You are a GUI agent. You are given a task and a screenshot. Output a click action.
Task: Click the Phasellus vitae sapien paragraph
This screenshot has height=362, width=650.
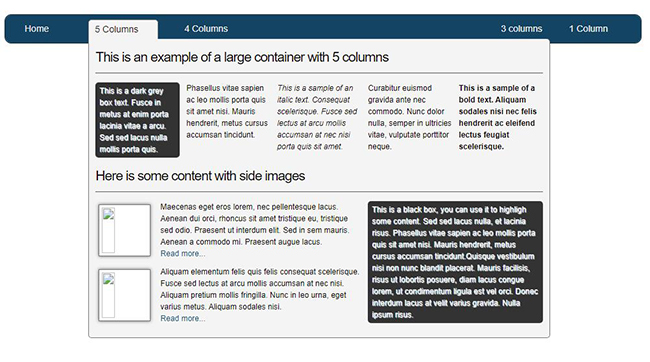point(227,112)
